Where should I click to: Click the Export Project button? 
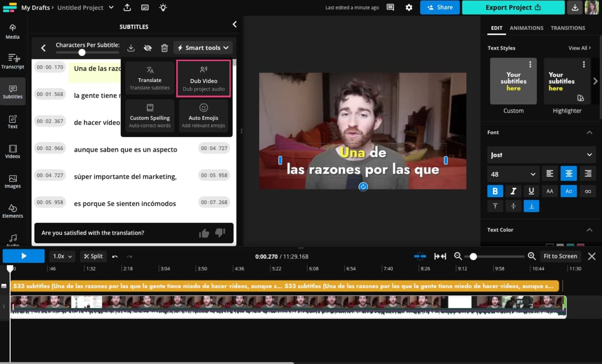tap(513, 8)
